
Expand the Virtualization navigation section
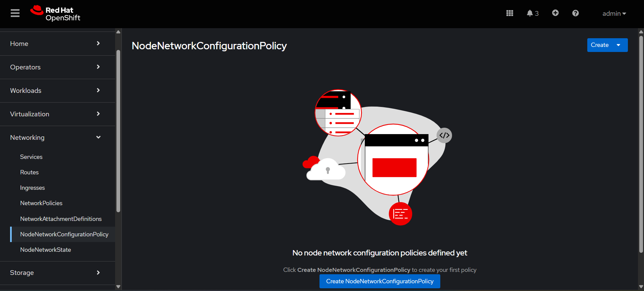55,114
